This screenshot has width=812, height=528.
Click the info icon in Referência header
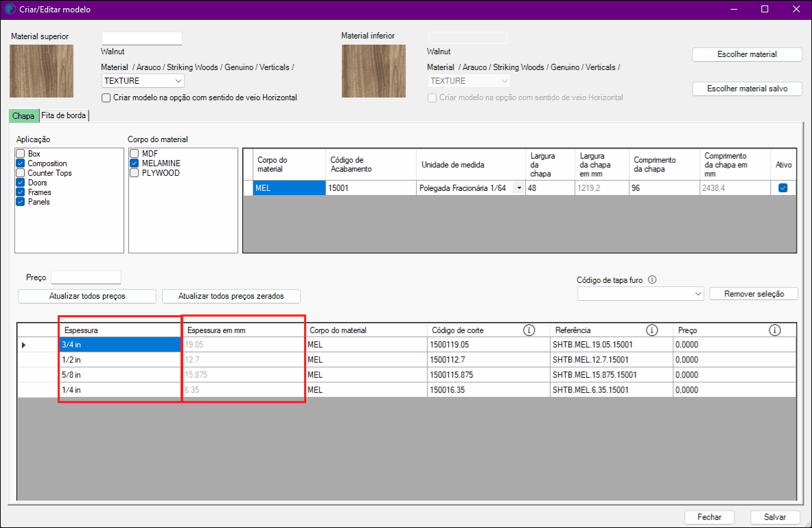[651, 330]
